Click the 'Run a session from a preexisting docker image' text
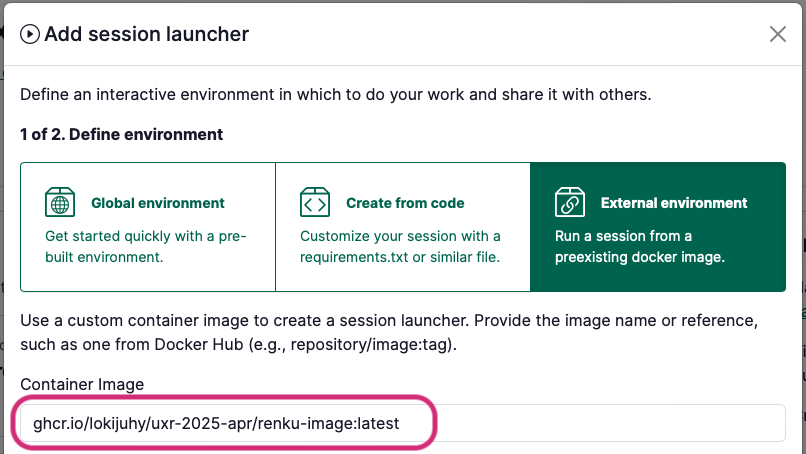806x454 pixels. pos(640,246)
